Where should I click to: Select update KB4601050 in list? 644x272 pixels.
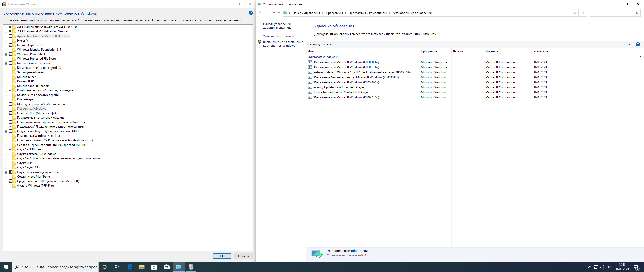tap(430, 97)
